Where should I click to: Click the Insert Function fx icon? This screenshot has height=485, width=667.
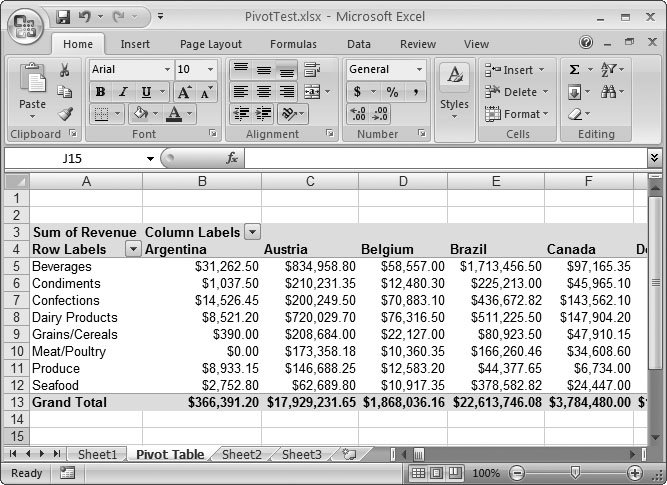[232, 158]
